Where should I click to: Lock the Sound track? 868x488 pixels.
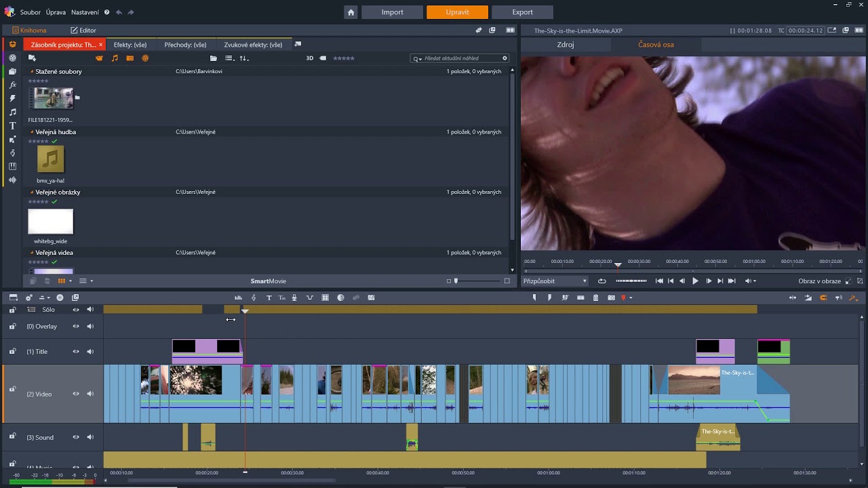click(12, 436)
